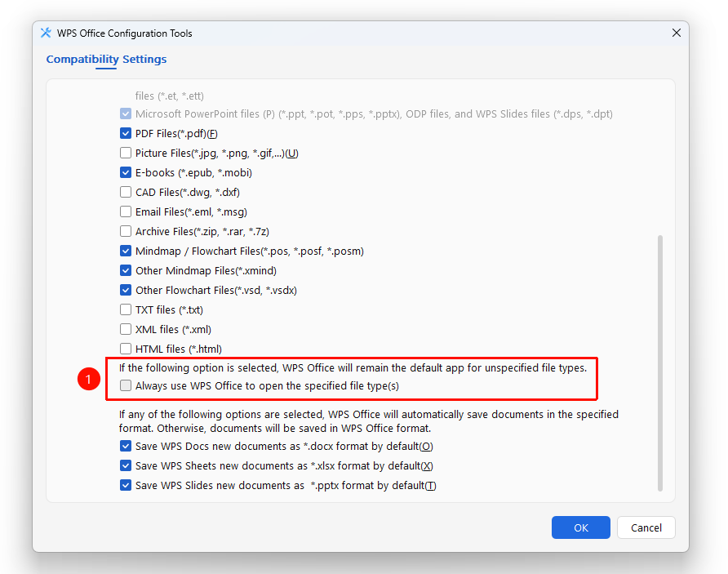The height and width of the screenshot is (574, 728).
Task: Uncheck Mindmap / Flowchart Files option
Action: 126,251
